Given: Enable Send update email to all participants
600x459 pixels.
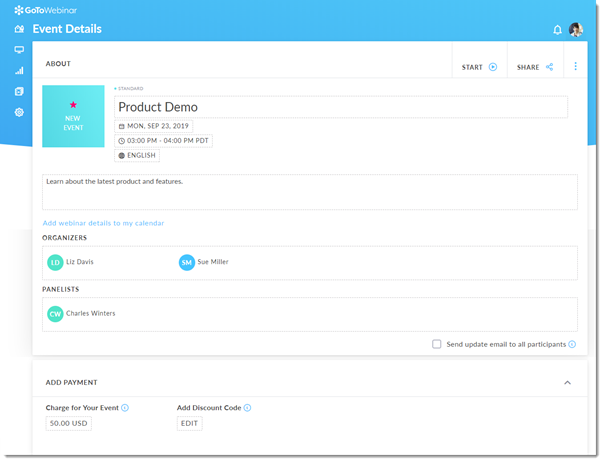Looking at the screenshot, I should tap(437, 344).
